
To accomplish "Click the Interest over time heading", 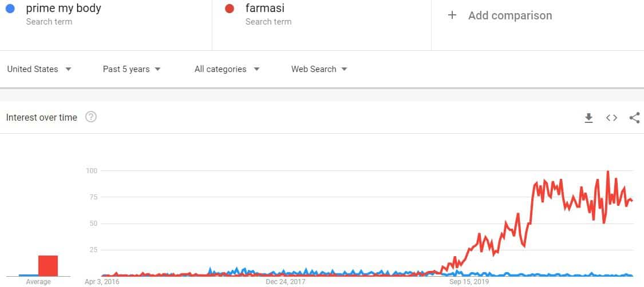I will pyautogui.click(x=41, y=118).
